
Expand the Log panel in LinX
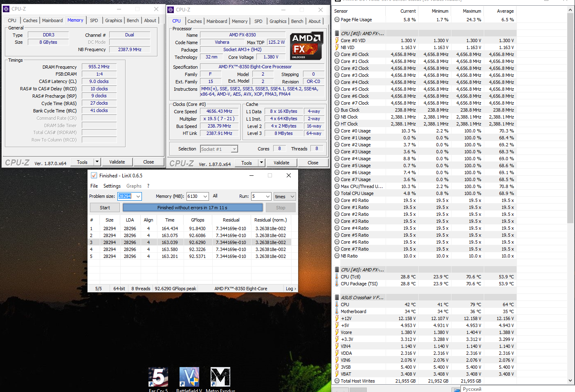(x=291, y=289)
